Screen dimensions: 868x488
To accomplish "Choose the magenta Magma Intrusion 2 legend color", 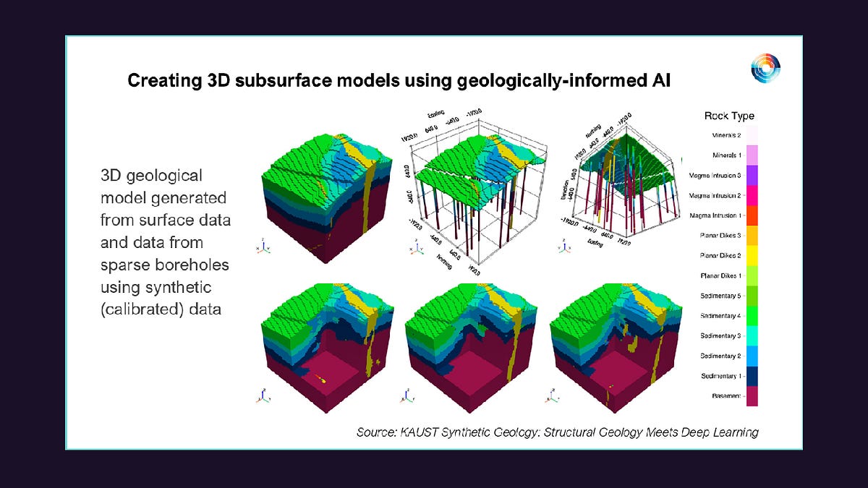I will 752,195.
